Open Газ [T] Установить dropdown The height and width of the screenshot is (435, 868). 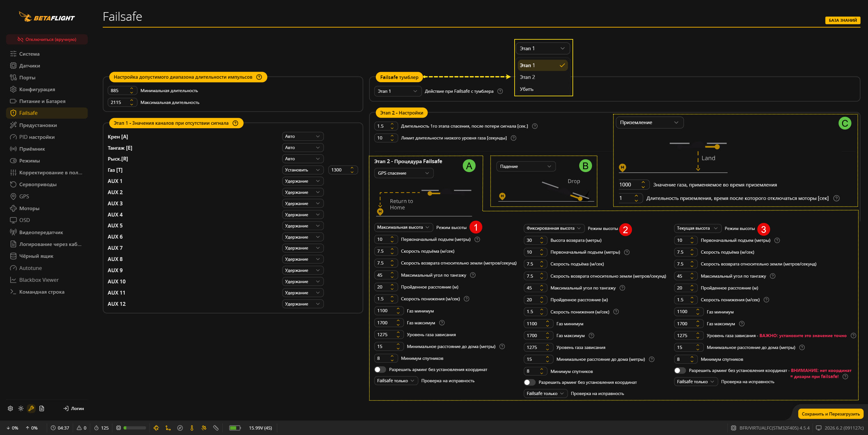(x=303, y=170)
